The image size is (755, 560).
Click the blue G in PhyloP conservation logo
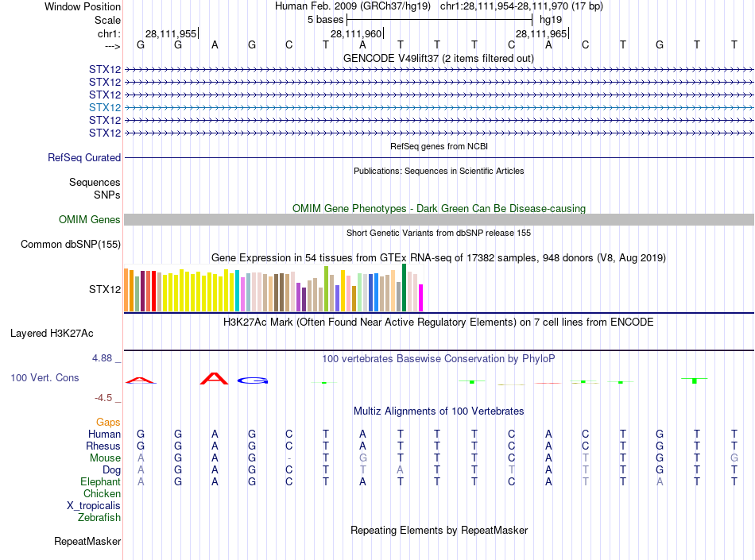[x=253, y=380]
